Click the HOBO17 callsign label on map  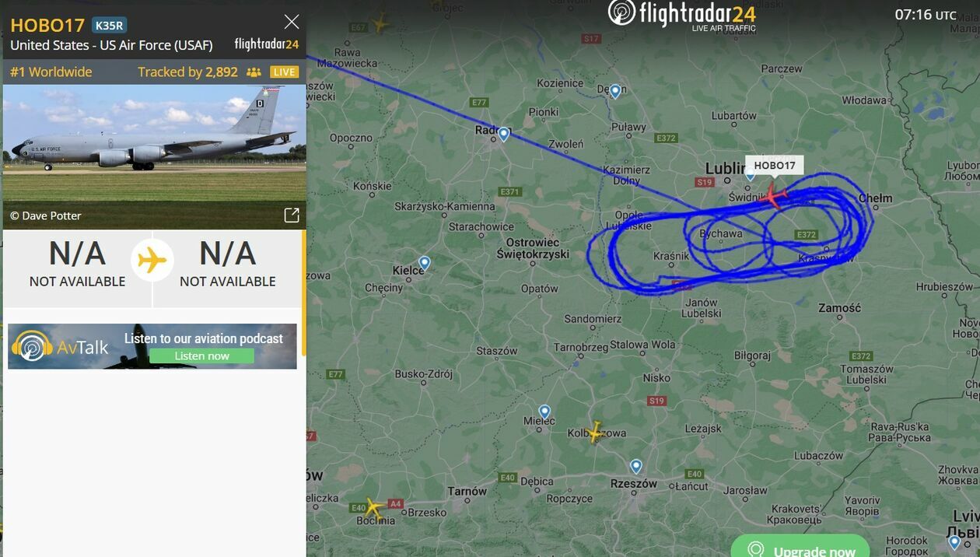coord(775,165)
